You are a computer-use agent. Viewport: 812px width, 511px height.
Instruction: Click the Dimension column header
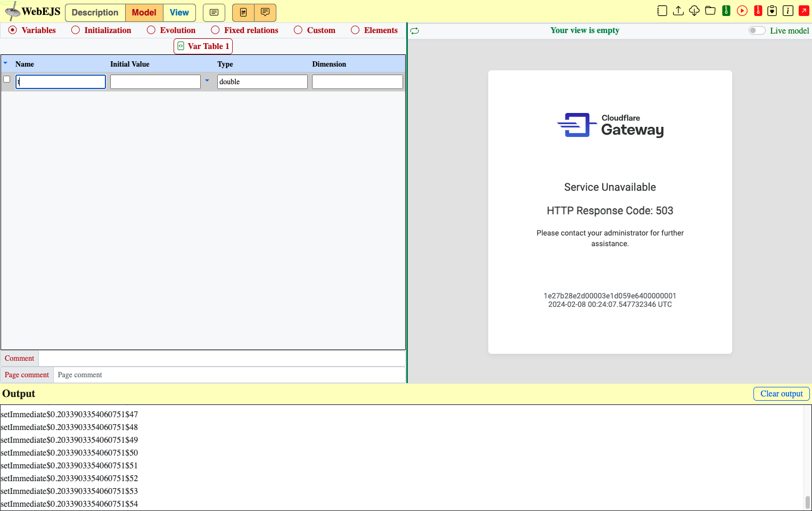[x=329, y=64]
